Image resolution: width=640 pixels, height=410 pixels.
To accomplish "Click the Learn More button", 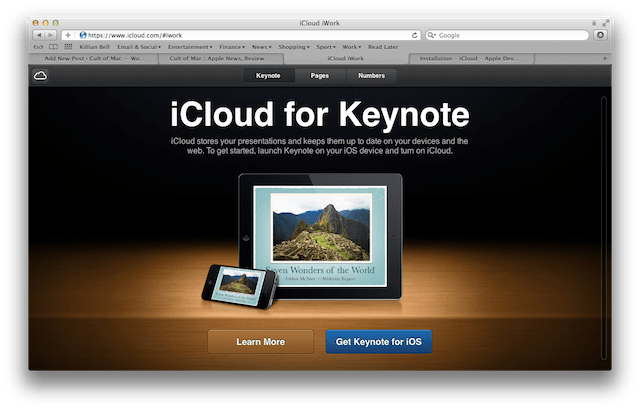I will [260, 342].
